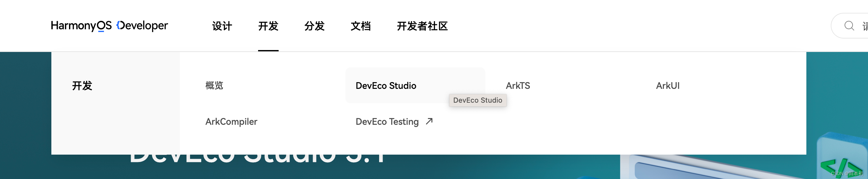Open the ArkUI link
The height and width of the screenshot is (179, 868).
pyautogui.click(x=667, y=85)
